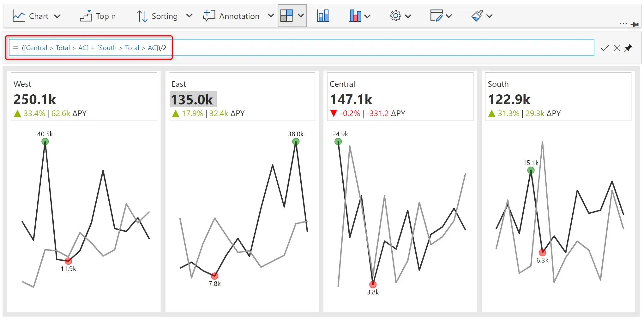Expand the Chart dropdown arrow

[57, 16]
